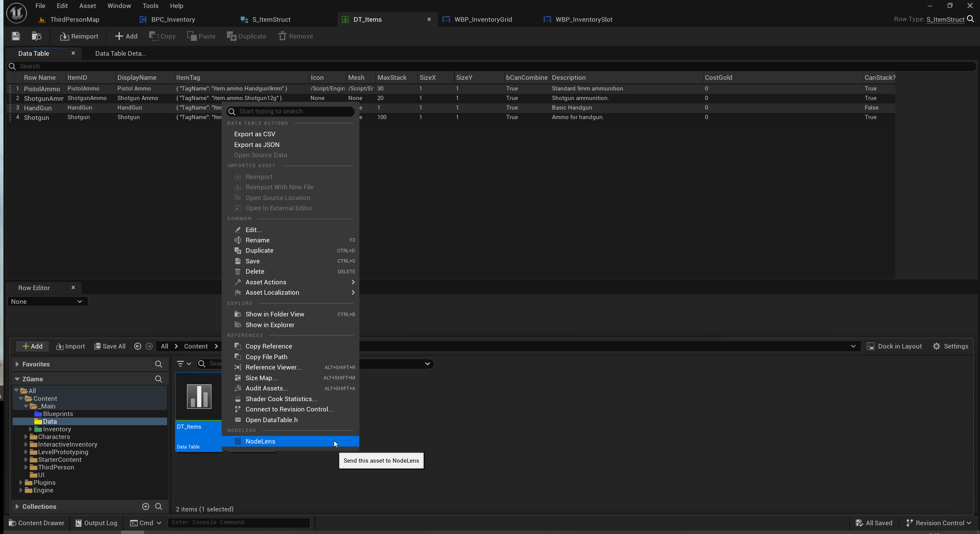
Task: Choose Delete in the context menu
Action: (291, 271)
